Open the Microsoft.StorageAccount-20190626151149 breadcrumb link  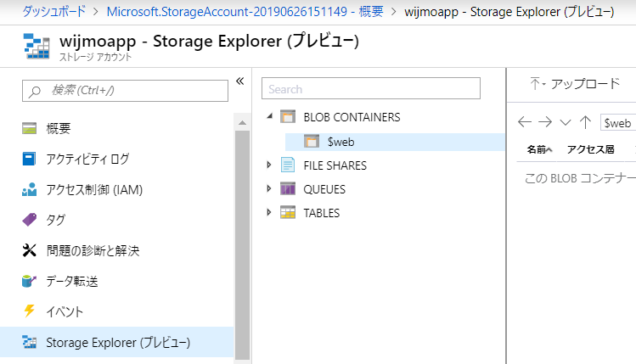[x=245, y=11]
